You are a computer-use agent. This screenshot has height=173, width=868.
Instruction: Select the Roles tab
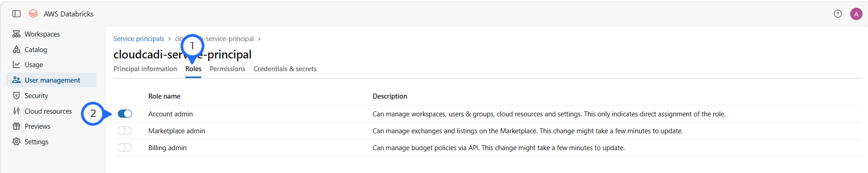point(193,69)
